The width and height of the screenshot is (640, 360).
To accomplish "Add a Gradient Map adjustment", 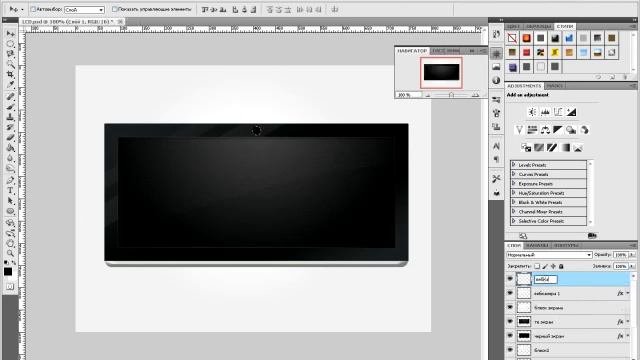I will [565, 147].
